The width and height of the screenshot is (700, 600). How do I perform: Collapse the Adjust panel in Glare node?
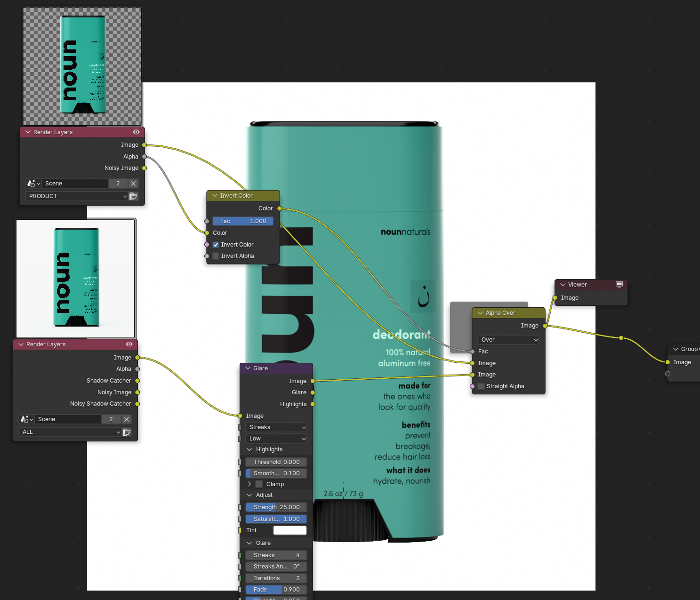coord(249,495)
